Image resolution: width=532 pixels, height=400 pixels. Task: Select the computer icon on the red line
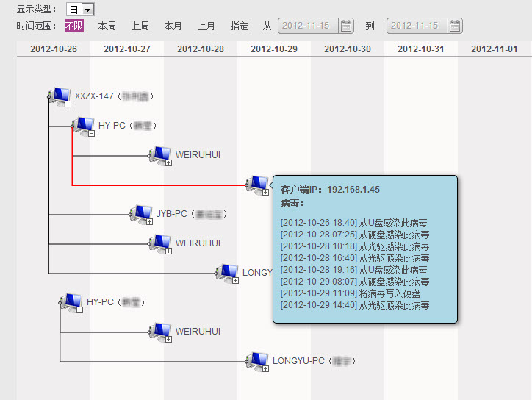(x=257, y=183)
